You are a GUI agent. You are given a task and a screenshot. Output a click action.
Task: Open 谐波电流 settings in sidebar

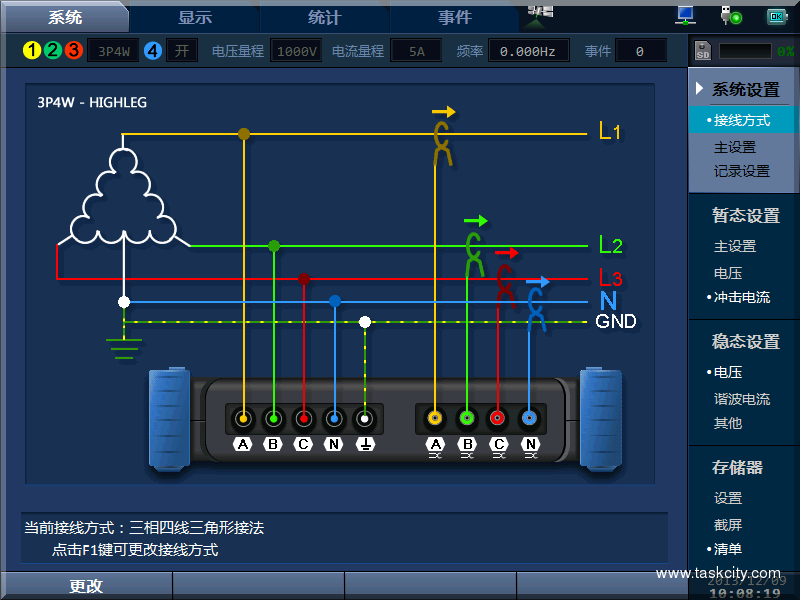741,399
